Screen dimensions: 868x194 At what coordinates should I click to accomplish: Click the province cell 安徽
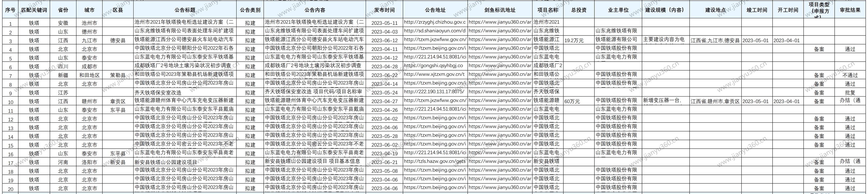63,23
